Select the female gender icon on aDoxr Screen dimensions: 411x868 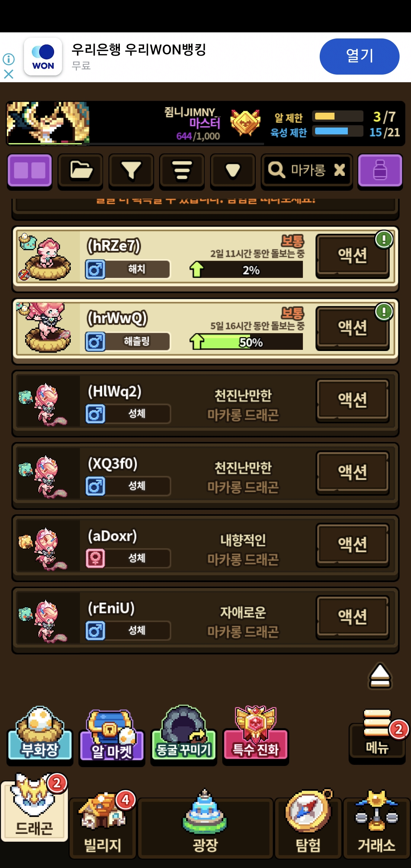pos(95,558)
